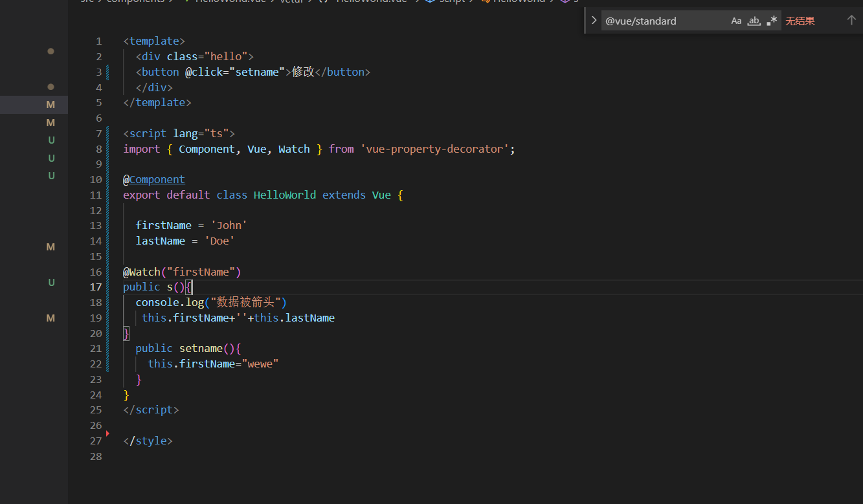The image size is (863, 504).
Task: Click the closing </style> tag
Action: point(148,441)
